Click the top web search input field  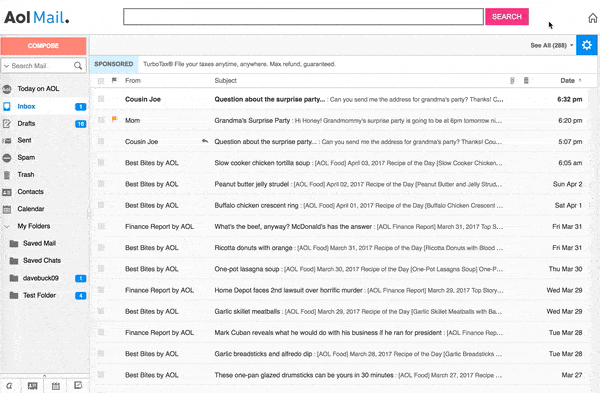point(303,17)
